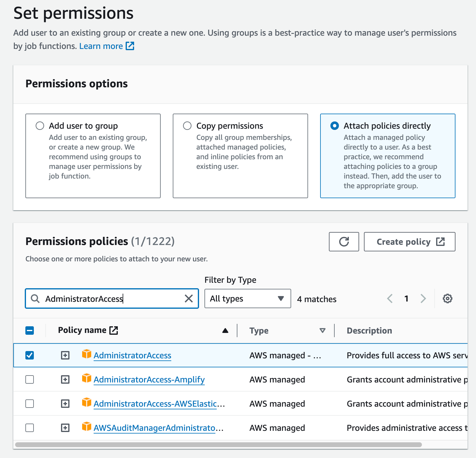
Task: Click the orange policy icon beside AdministratorAccess-Amplify
Action: point(87,378)
